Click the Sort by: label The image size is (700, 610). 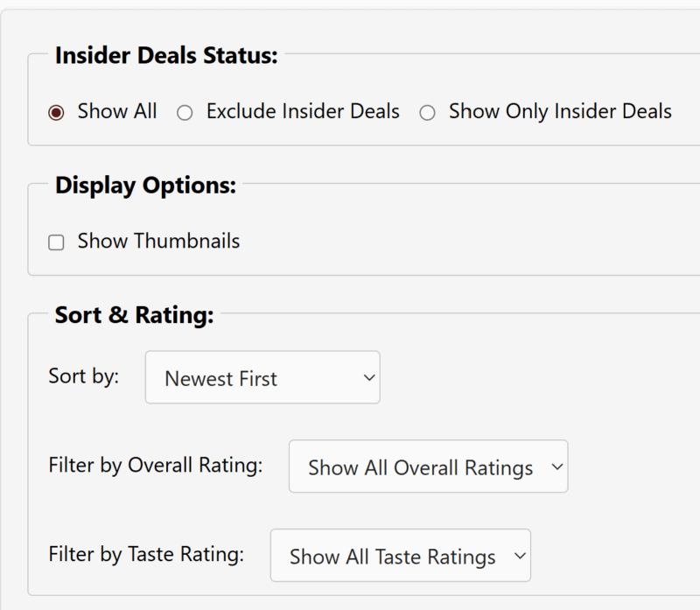84,376
